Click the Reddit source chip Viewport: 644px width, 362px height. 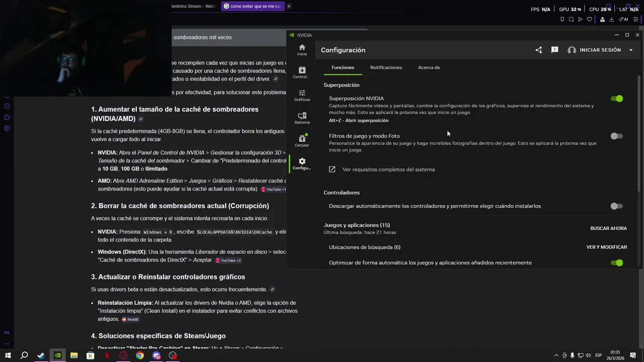(130, 319)
